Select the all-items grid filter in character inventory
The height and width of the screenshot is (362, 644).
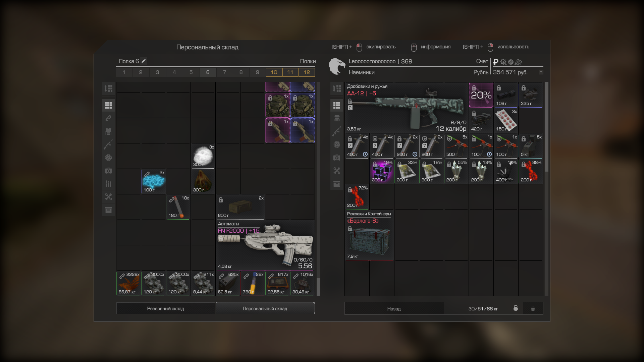point(337,105)
